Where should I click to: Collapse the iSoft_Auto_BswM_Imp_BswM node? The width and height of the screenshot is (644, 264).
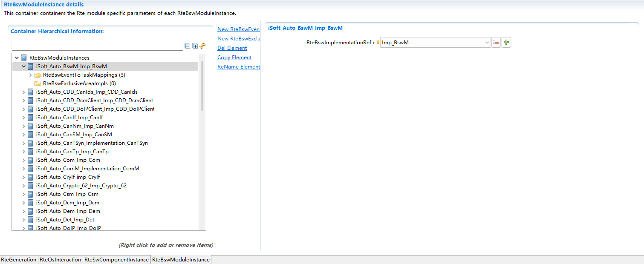pos(24,66)
